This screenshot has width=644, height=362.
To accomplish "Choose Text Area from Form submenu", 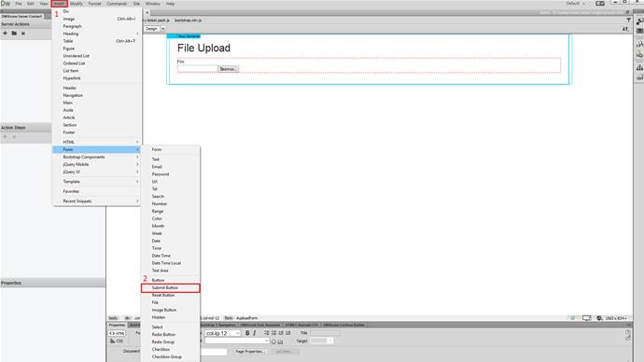I will tap(171, 271).
